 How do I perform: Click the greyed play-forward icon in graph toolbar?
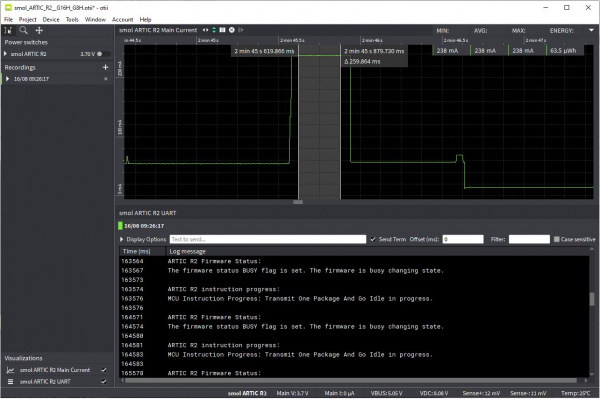point(241,30)
